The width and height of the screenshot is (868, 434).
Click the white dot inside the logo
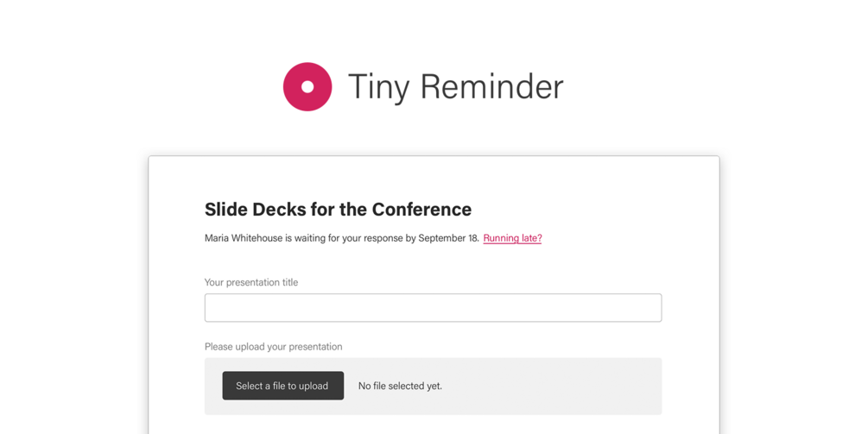[x=307, y=87]
